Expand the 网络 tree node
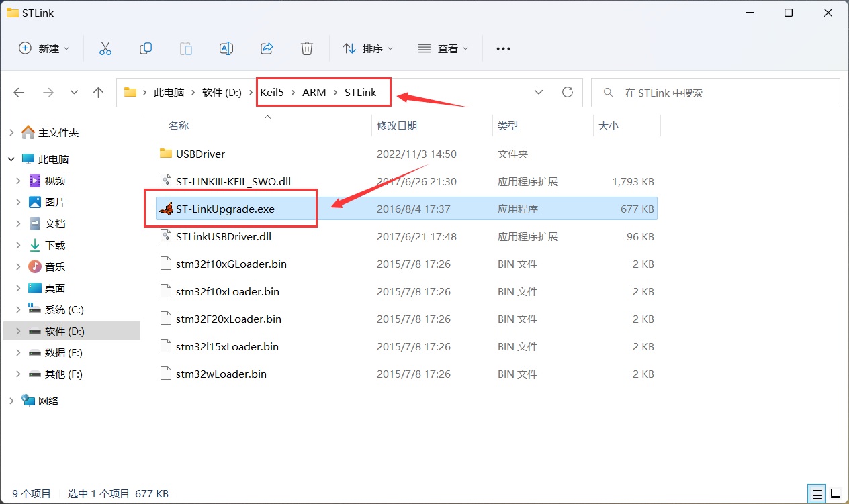This screenshot has height=504, width=849. point(11,401)
